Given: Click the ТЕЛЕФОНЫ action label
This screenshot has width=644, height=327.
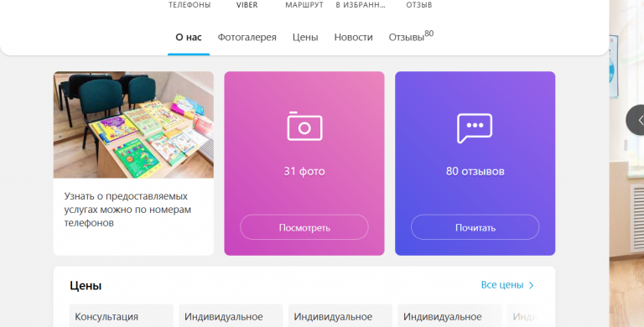Looking at the screenshot, I should click(x=190, y=5).
